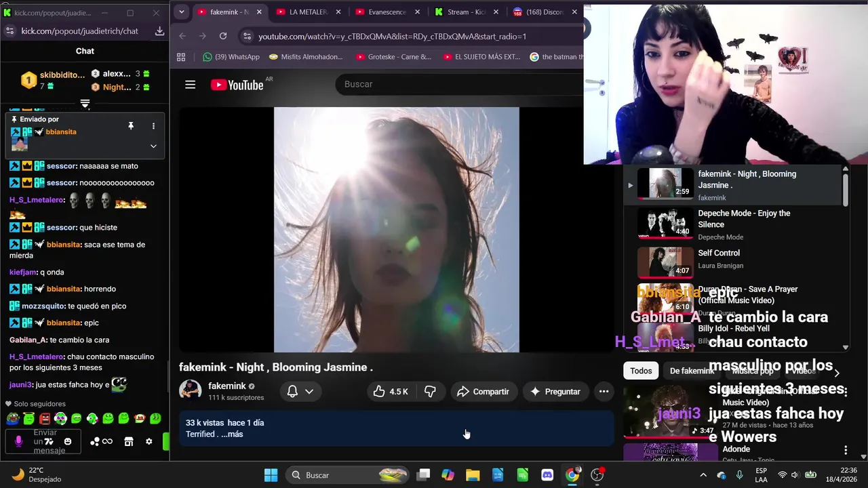Open Discord from the taskbar
The width and height of the screenshot is (868, 488).
(547, 475)
